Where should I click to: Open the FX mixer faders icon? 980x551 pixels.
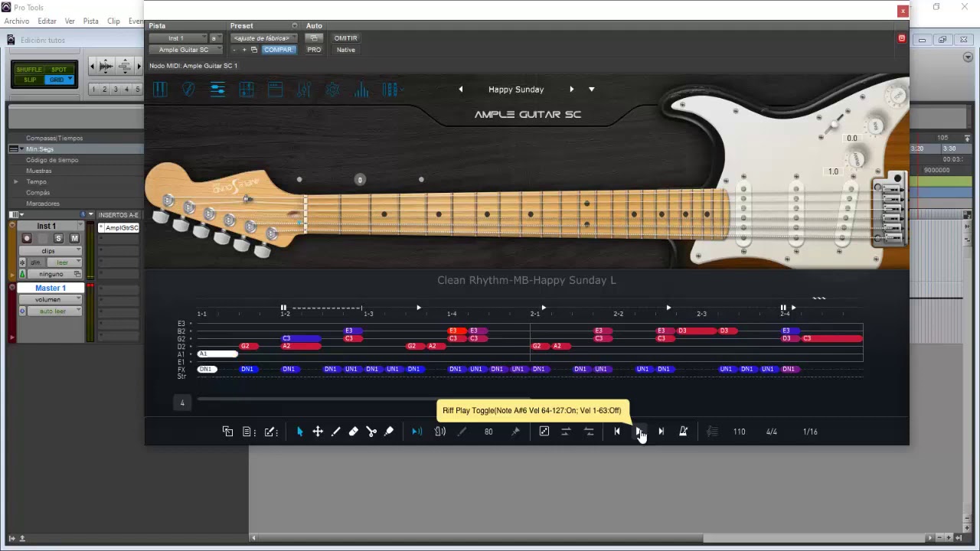point(304,90)
